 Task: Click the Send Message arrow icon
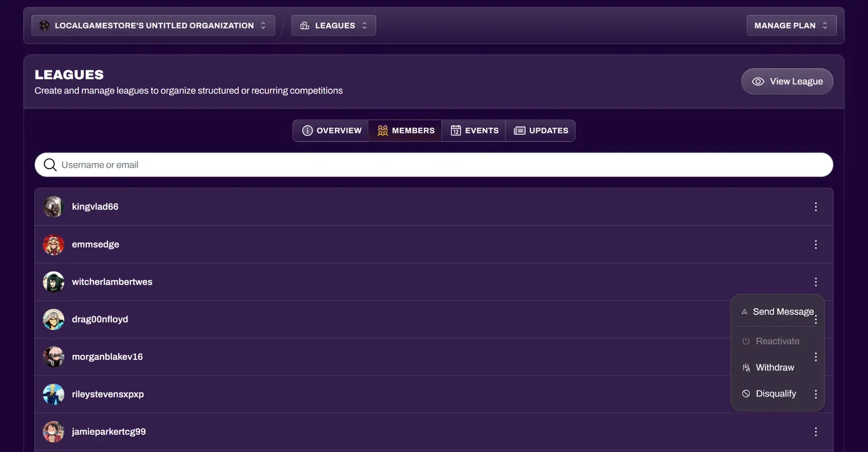pos(744,311)
